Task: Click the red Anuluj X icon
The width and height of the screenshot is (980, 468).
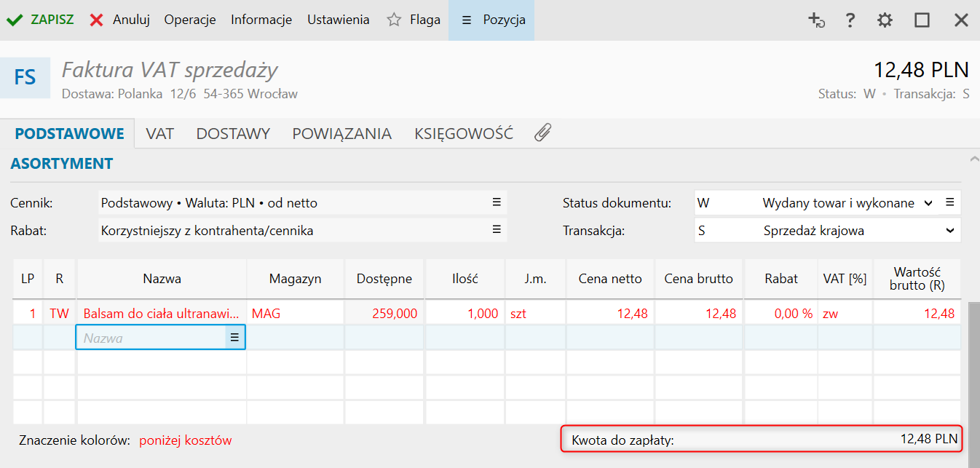Action: (x=96, y=20)
